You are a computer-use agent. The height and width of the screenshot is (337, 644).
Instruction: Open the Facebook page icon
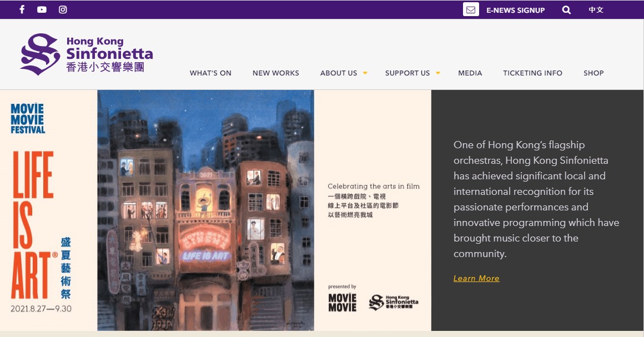pos(22,9)
